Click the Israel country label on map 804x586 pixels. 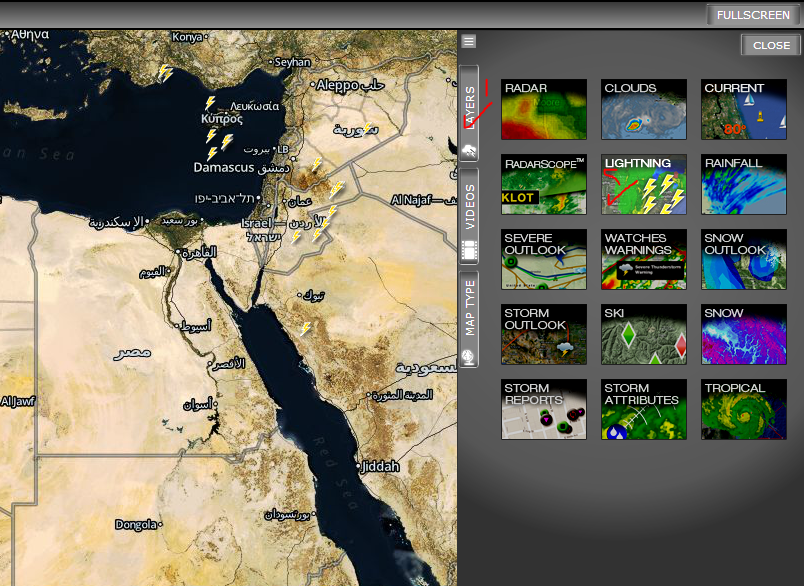coord(256,223)
